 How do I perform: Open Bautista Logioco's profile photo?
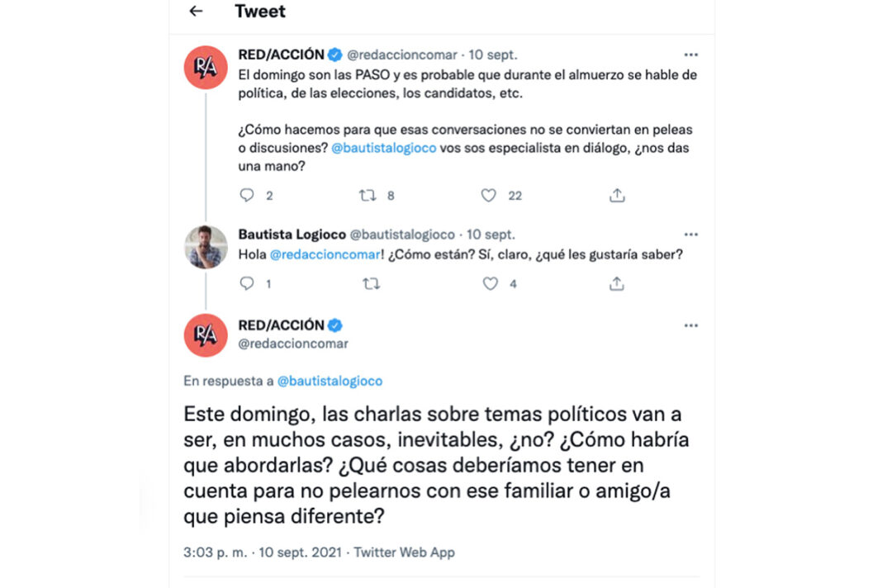206,247
